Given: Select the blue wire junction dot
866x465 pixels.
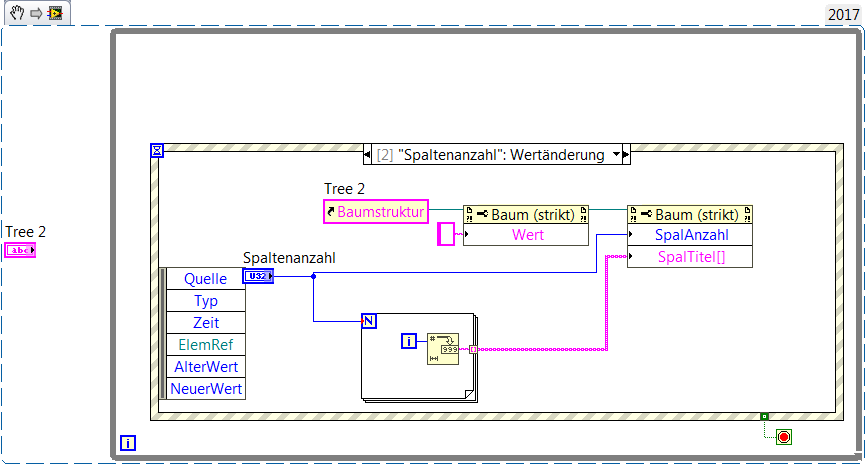Looking at the screenshot, I should point(313,276).
